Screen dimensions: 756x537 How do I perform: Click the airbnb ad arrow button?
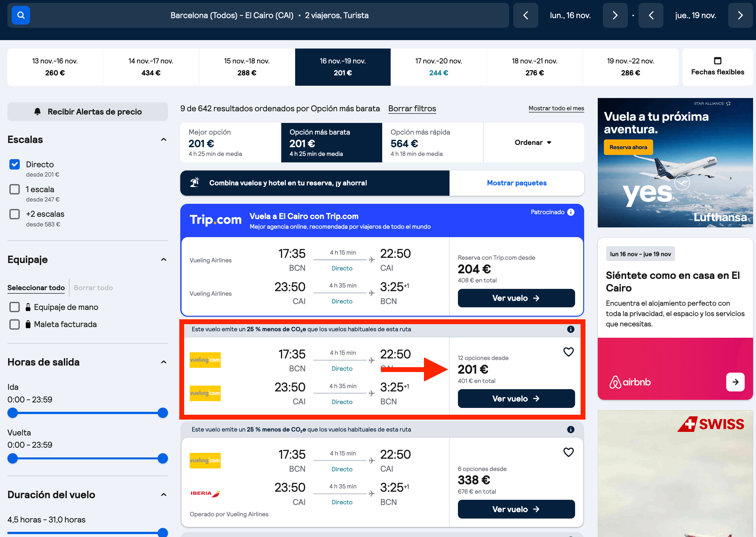coord(735,382)
